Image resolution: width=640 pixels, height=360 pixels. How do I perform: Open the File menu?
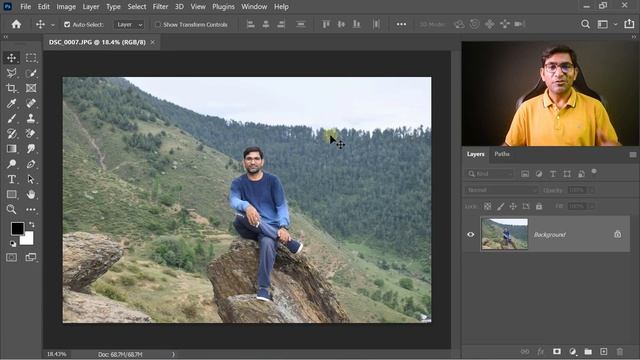25,7
